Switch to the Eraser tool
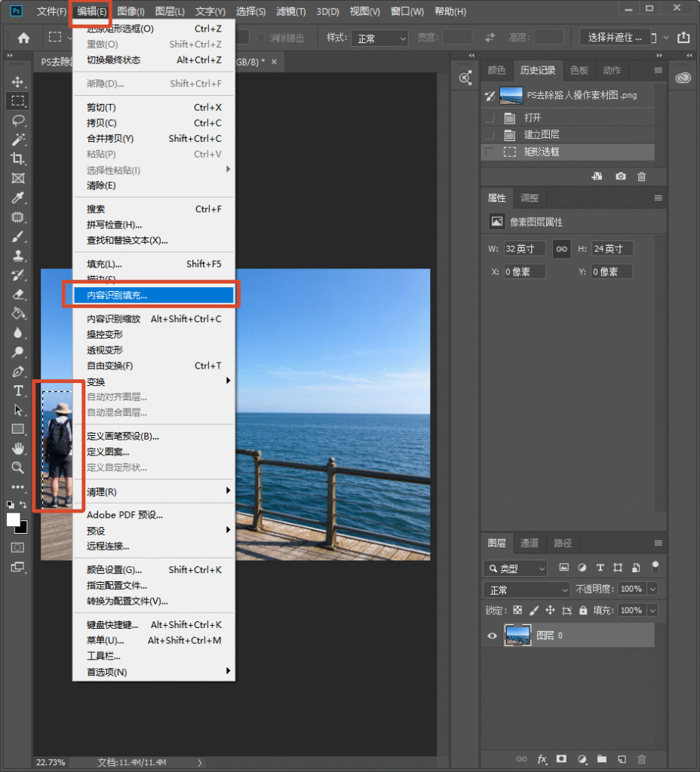700x772 pixels. (18, 295)
